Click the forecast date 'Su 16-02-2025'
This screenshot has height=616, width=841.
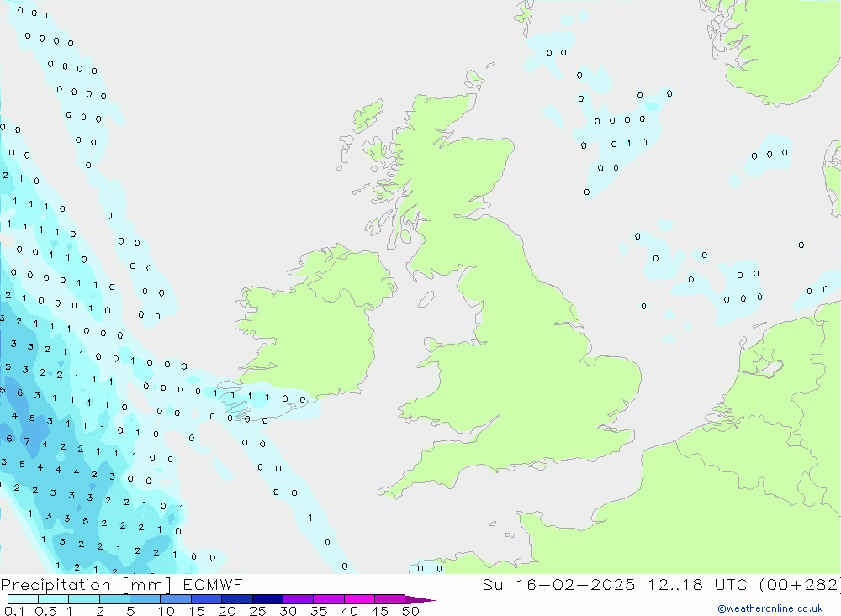tap(558, 585)
